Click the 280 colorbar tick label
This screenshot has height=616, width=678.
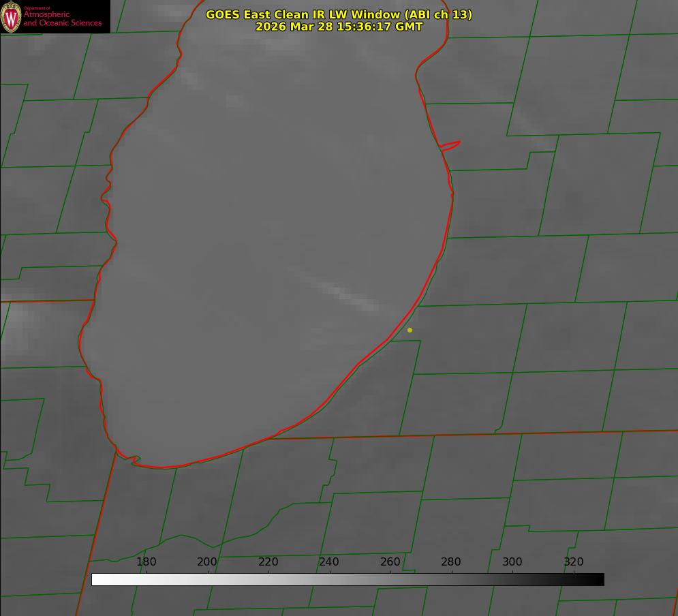point(451,562)
